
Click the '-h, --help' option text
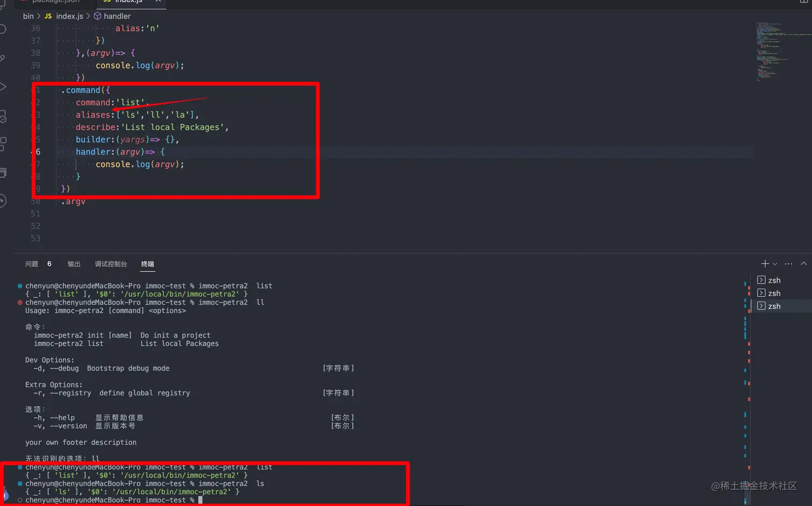(x=54, y=418)
